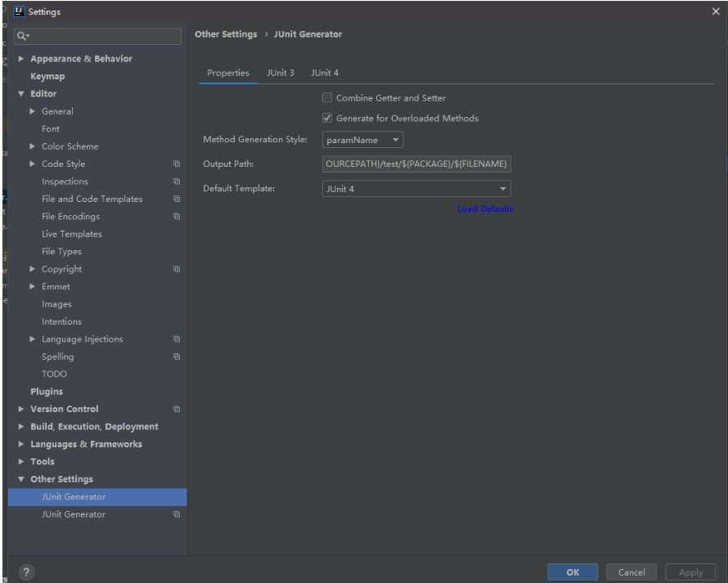Click the IntelliJ logo in the title bar
This screenshot has height=583, width=728.
click(x=19, y=11)
